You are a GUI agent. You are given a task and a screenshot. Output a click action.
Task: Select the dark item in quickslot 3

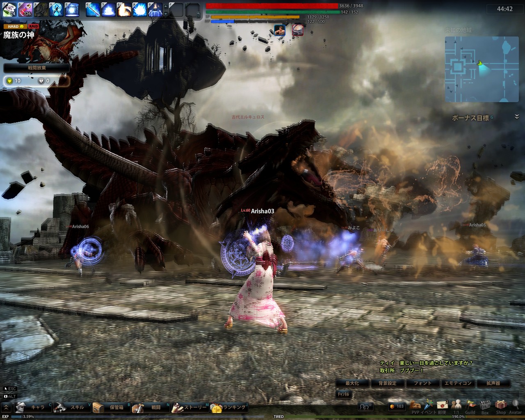pos(40,9)
